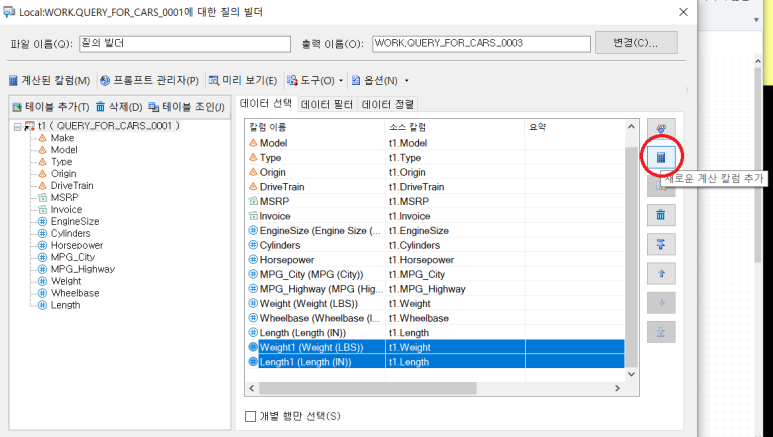The width and height of the screenshot is (773, 437).
Task: Select the Wheelbase row in the column list
Action: pyautogui.click(x=435, y=318)
